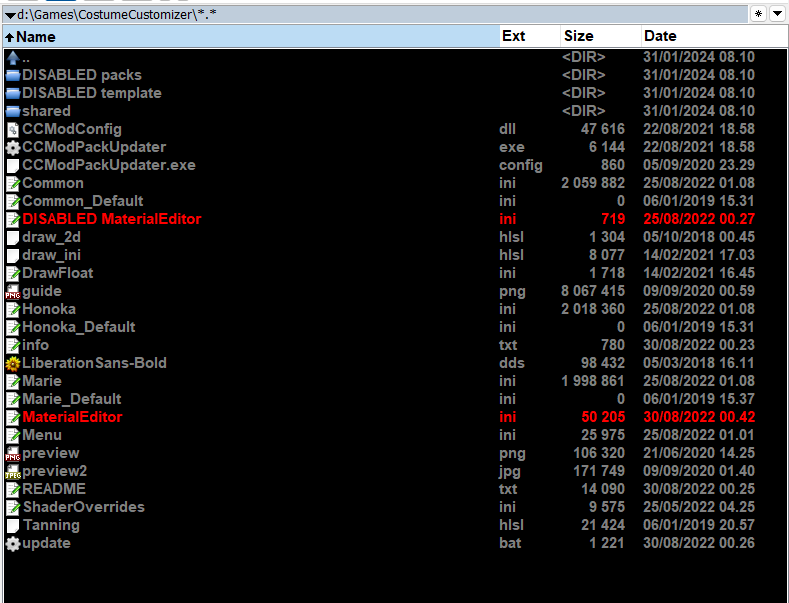
Task: Click the Marie_Default ini file icon
Action: pyautogui.click(x=13, y=400)
